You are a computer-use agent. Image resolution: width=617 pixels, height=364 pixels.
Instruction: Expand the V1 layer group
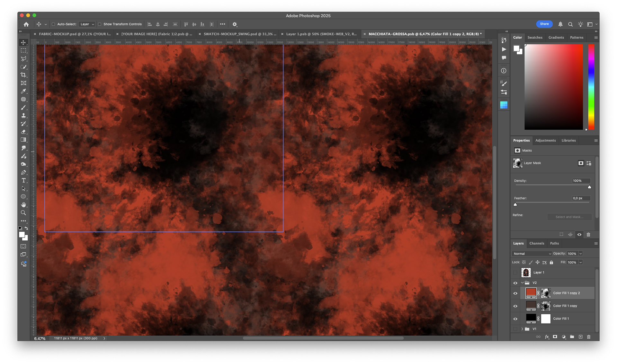click(x=522, y=329)
